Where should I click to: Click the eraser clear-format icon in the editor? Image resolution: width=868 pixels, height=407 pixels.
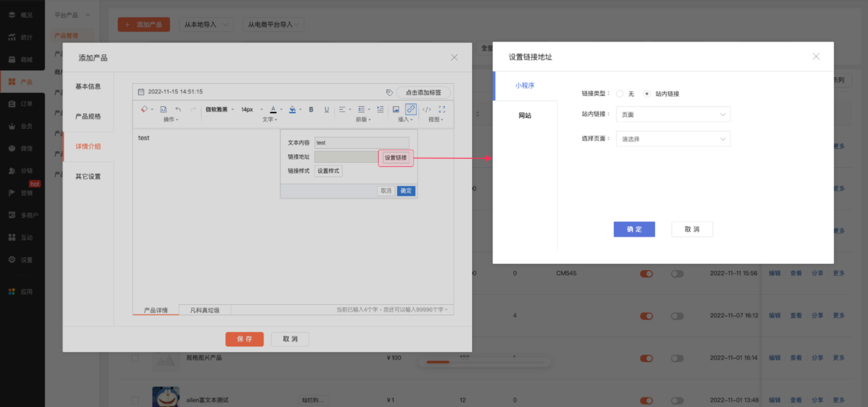144,109
